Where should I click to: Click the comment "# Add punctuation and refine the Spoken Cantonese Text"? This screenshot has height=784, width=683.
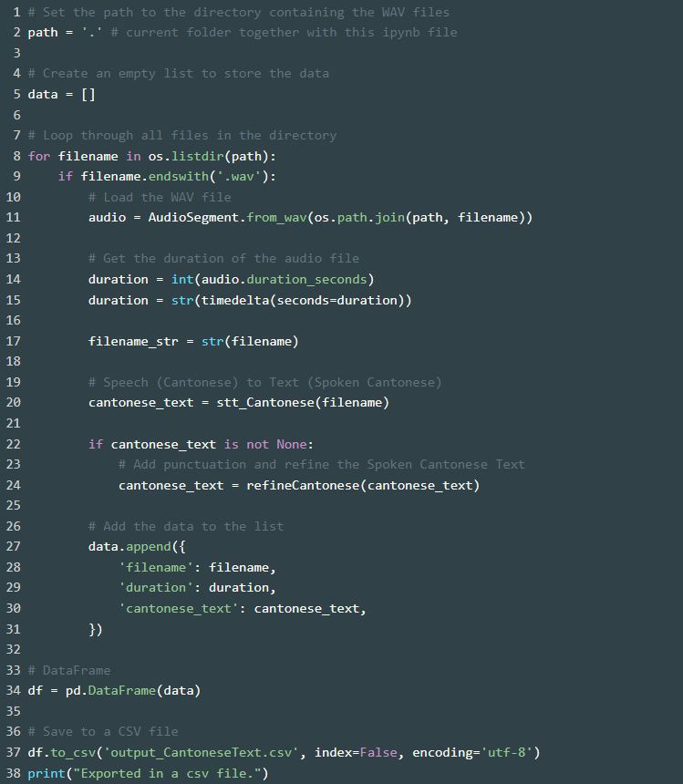[322, 465]
